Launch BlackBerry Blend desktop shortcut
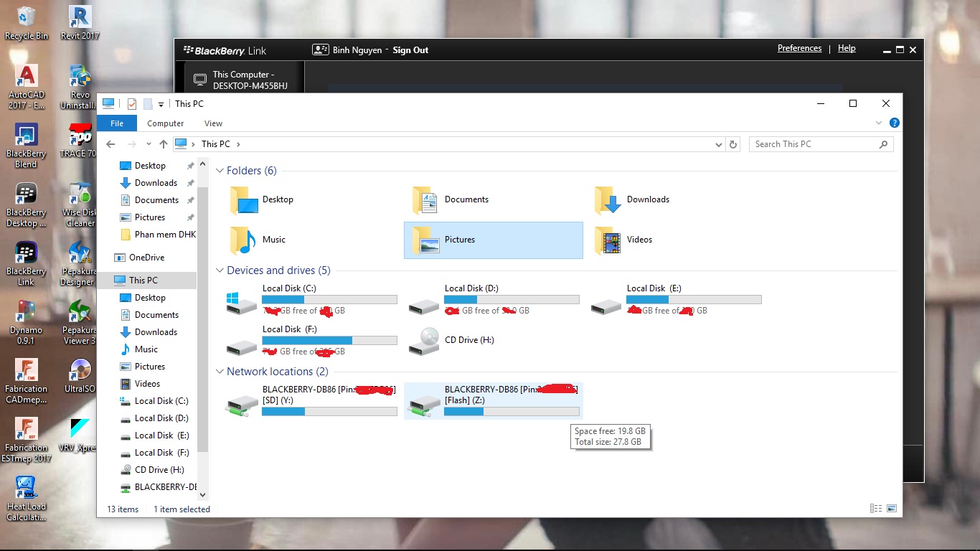Screen dimensions: 980x551 pos(27,146)
